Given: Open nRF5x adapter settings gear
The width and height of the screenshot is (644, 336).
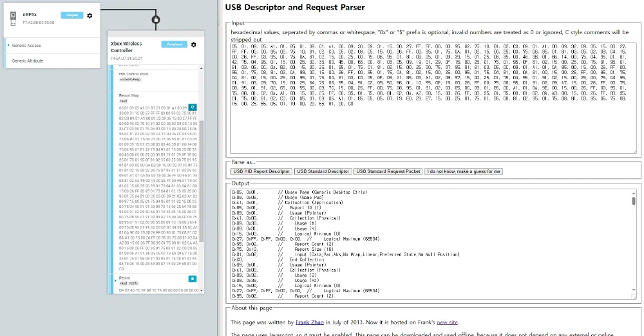Looking at the screenshot, I should pyautogui.click(x=90, y=15).
